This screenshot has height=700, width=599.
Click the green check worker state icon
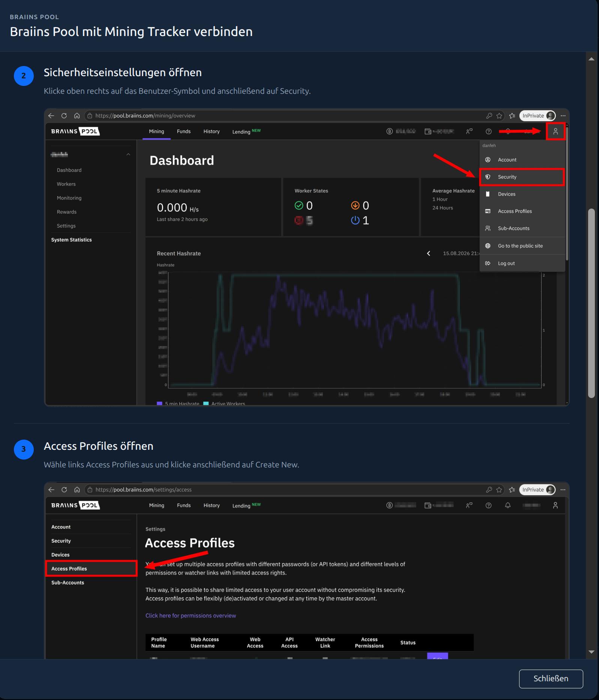click(299, 206)
